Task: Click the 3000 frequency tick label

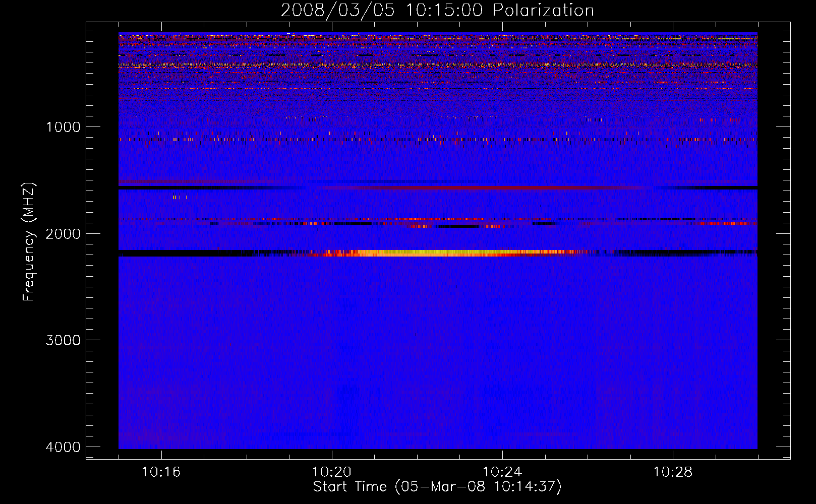Action: 63,340
